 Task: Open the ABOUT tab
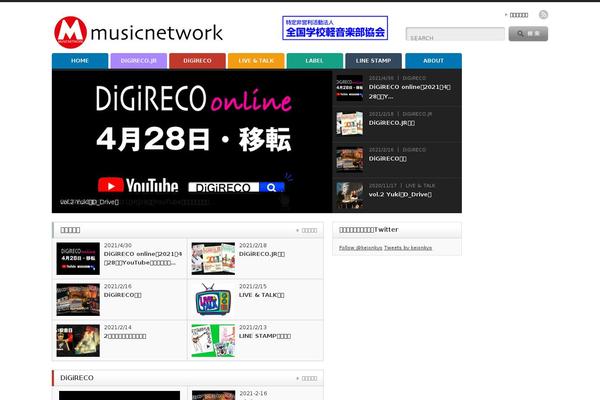point(433,61)
